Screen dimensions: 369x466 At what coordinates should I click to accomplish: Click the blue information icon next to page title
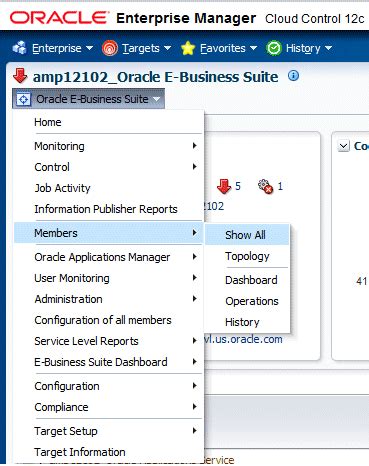pos(293,76)
